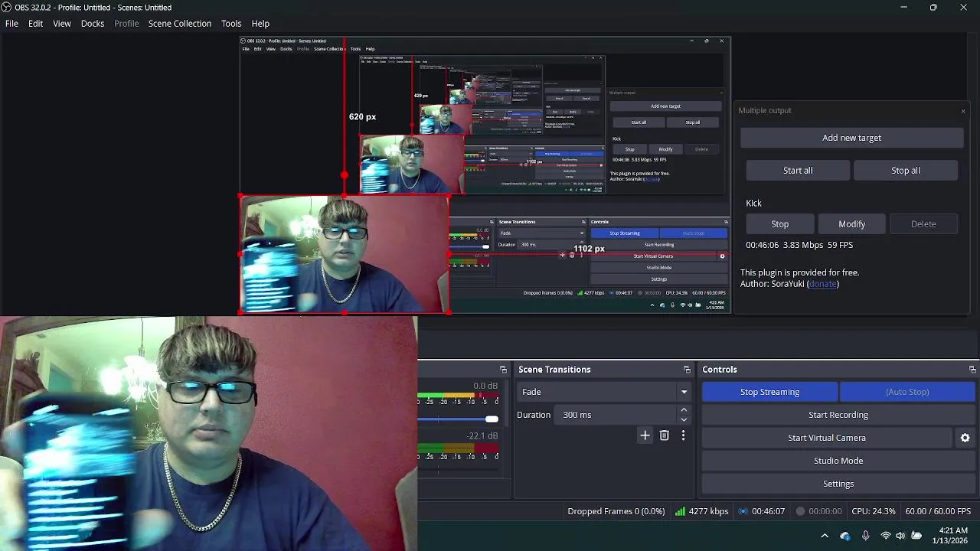Viewport: 980px width, 551px height.
Task: Remove transition with trash icon
Action: pyautogui.click(x=664, y=435)
